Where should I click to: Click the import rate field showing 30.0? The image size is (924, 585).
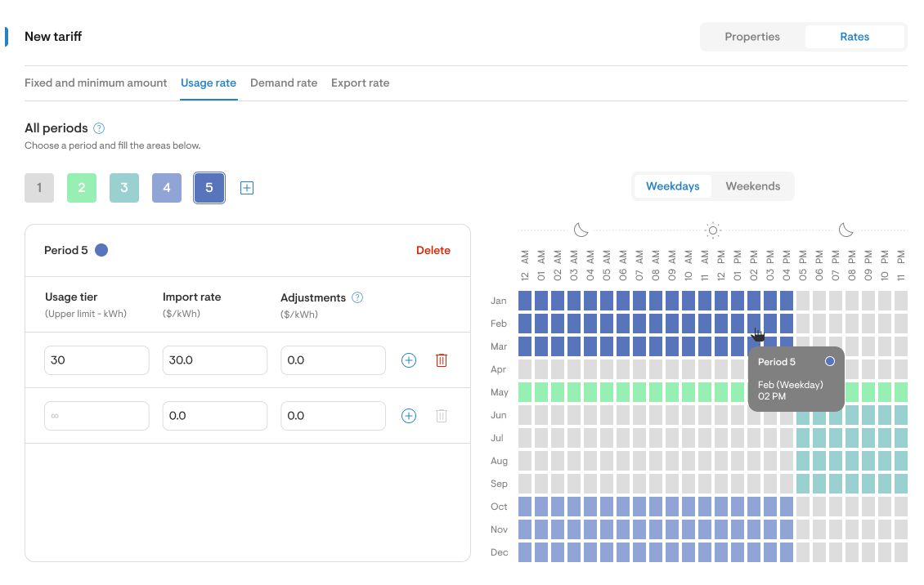(214, 360)
